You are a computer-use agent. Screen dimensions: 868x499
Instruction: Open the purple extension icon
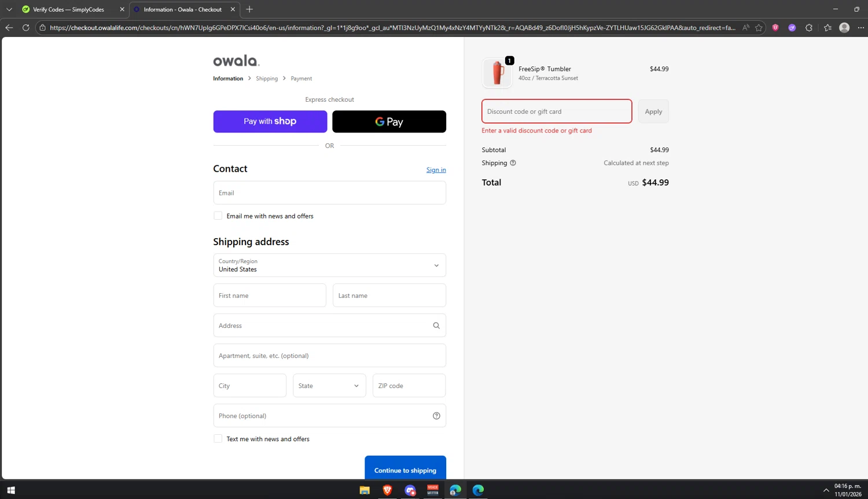[x=792, y=27]
